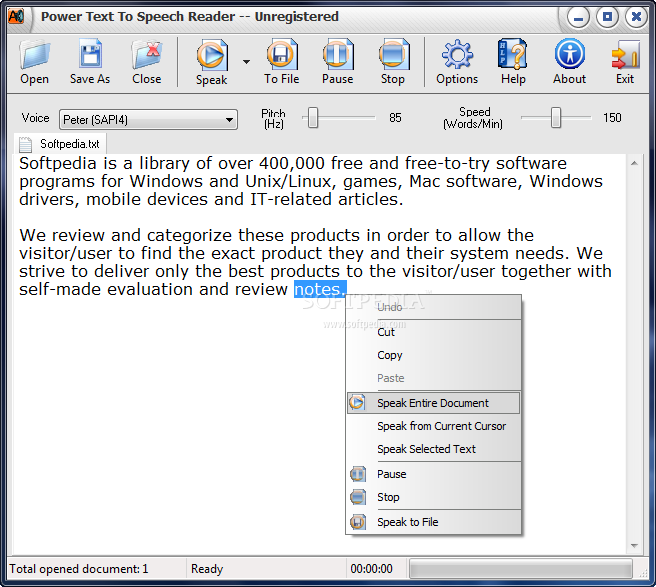Click the scrollbar down arrow in text area

point(634,546)
